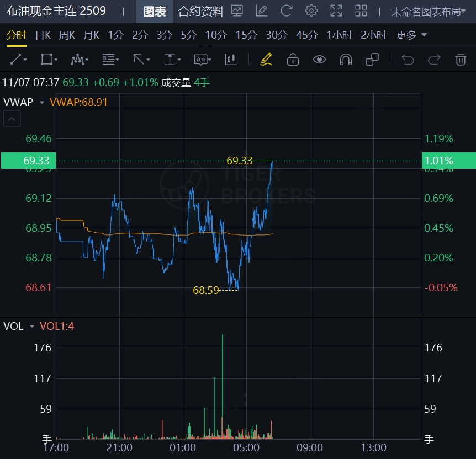The width and height of the screenshot is (476, 459).
Task: Open chart settings gear icon
Action: point(311,10)
